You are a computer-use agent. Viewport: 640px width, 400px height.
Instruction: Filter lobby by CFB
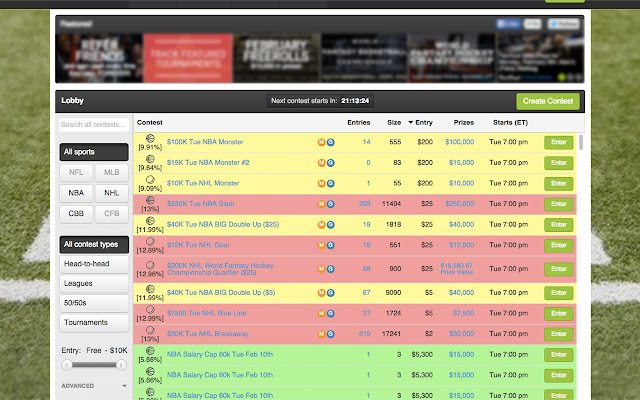[x=111, y=213]
